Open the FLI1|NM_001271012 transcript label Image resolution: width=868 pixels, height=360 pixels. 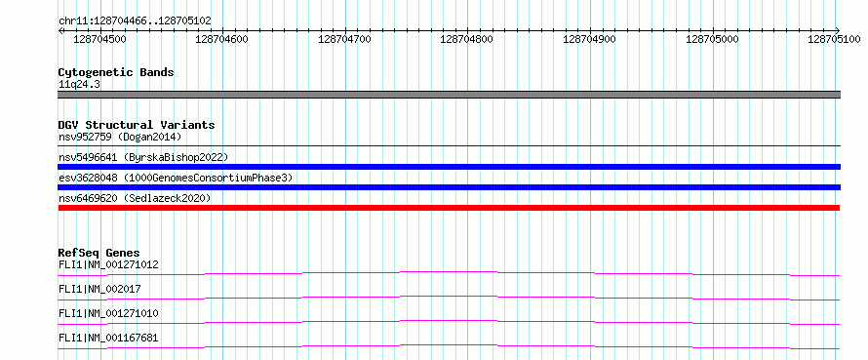108,264
